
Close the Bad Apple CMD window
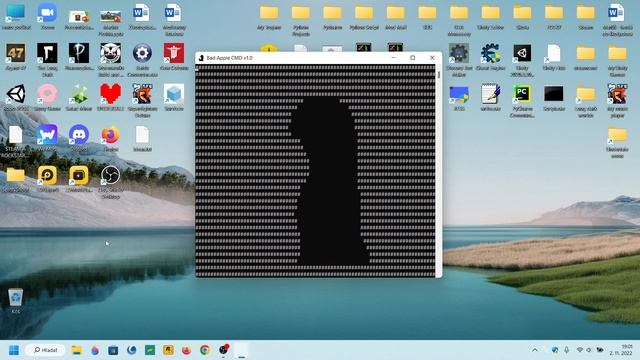point(432,58)
